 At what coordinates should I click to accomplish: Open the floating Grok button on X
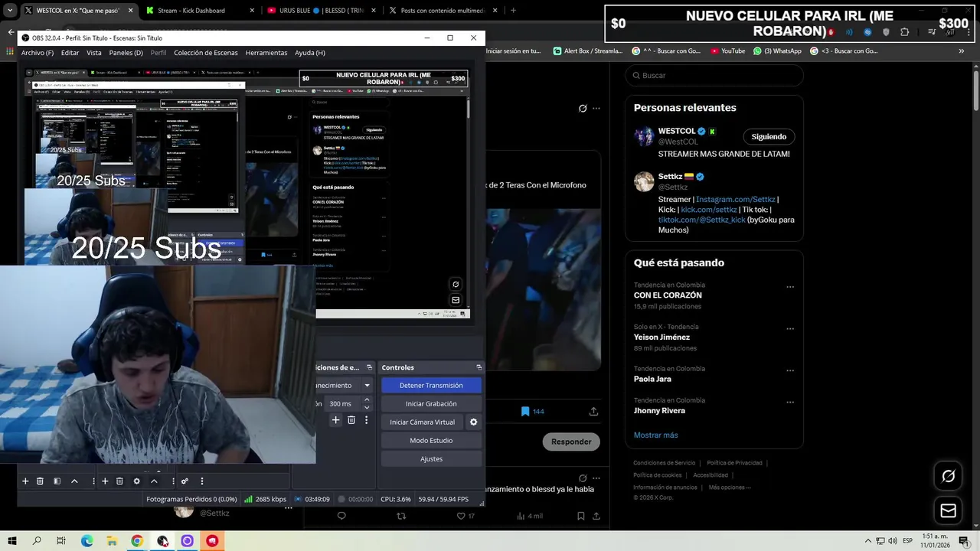(x=948, y=476)
